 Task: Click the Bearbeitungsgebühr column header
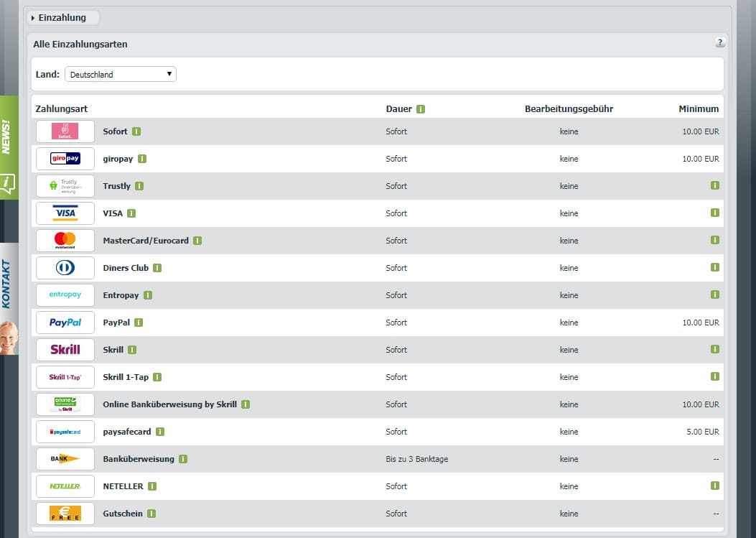point(569,109)
